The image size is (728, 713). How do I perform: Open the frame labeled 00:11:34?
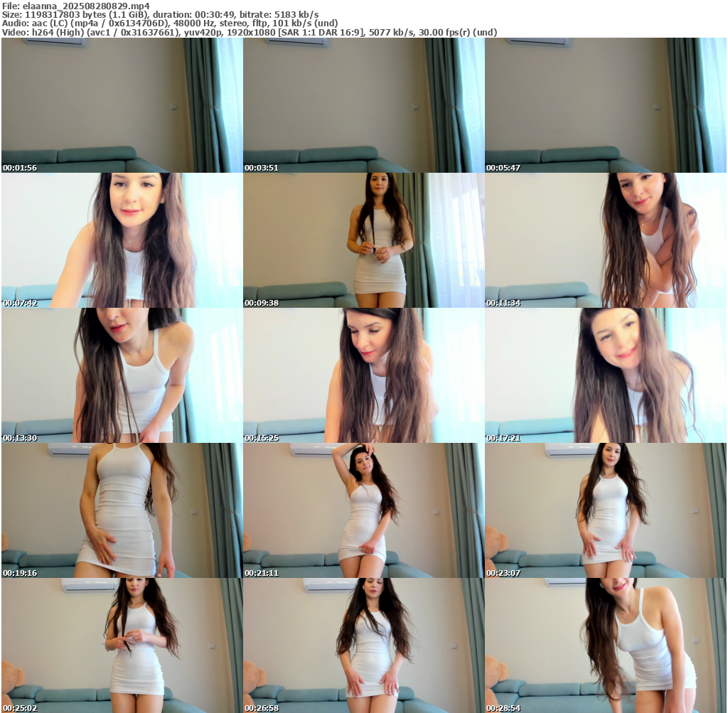[605, 240]
